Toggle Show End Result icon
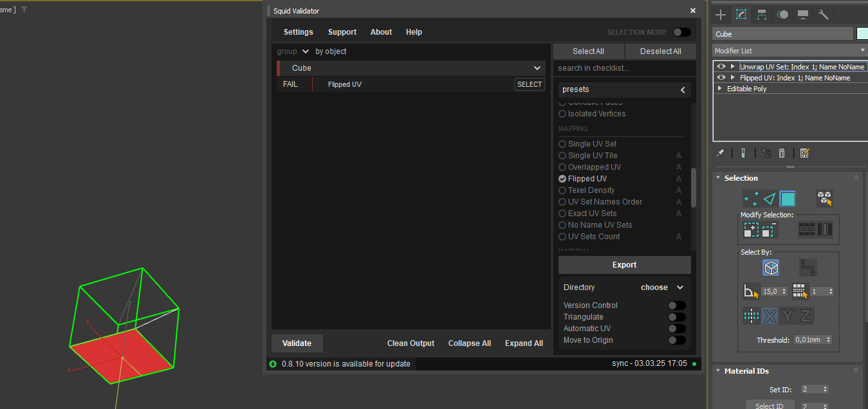Screen dimensions: 868x409 743,153
